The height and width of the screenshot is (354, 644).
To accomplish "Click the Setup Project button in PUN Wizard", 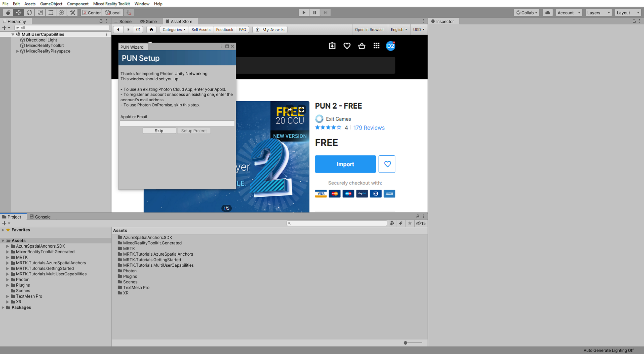I will click(x=194, y=131).
